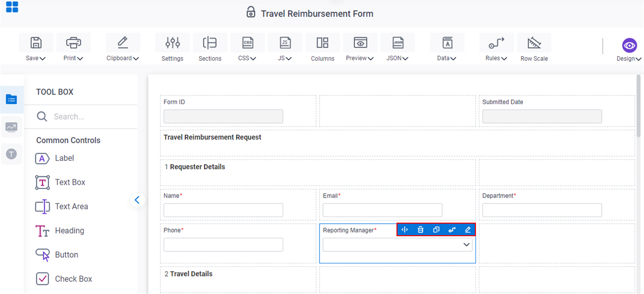The height and width of the screenshot is (294, 644).
Task: Open the JSON menu
Action: click(397, 48)
